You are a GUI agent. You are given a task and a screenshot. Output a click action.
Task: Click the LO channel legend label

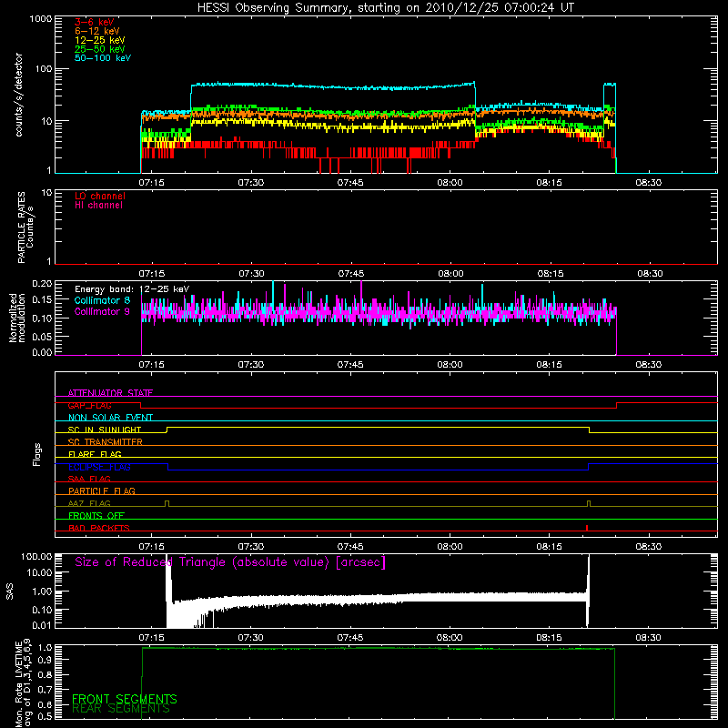pos(100,196)
